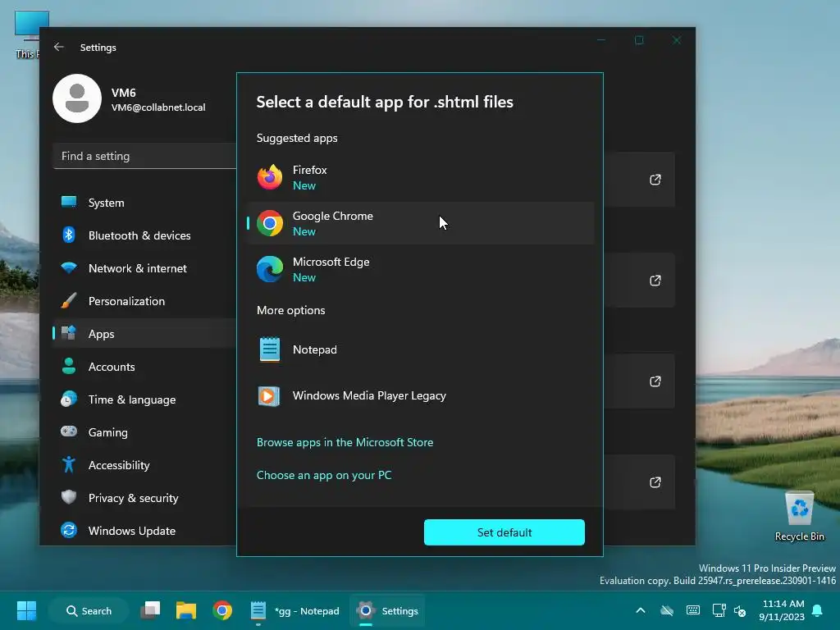
Task: Open the Windows Start menu
Action: [26, 610]
